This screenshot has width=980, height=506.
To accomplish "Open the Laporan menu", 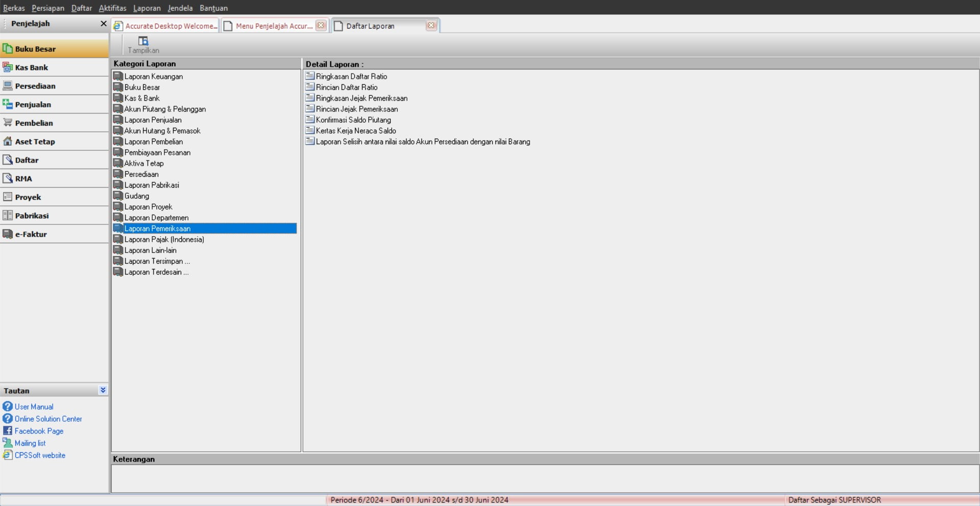I will coord(147,8).
